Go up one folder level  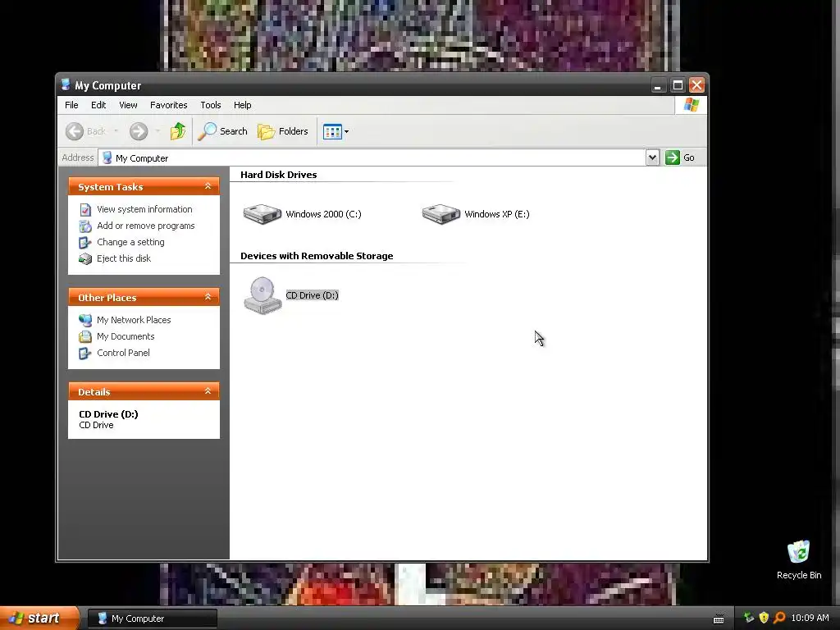pos(178,131)
